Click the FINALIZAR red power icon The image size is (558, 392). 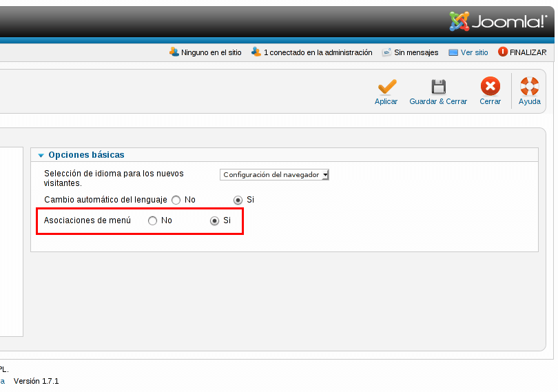pyautogui.click(x=502, y=52)
